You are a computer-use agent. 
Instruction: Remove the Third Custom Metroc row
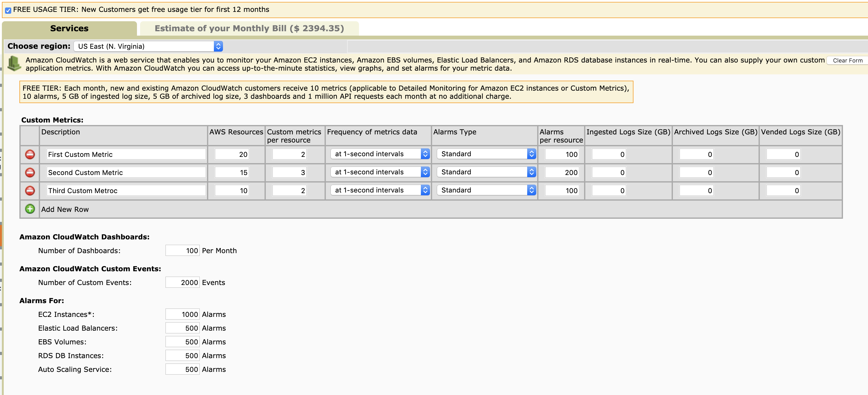click(x=30, y=191)
